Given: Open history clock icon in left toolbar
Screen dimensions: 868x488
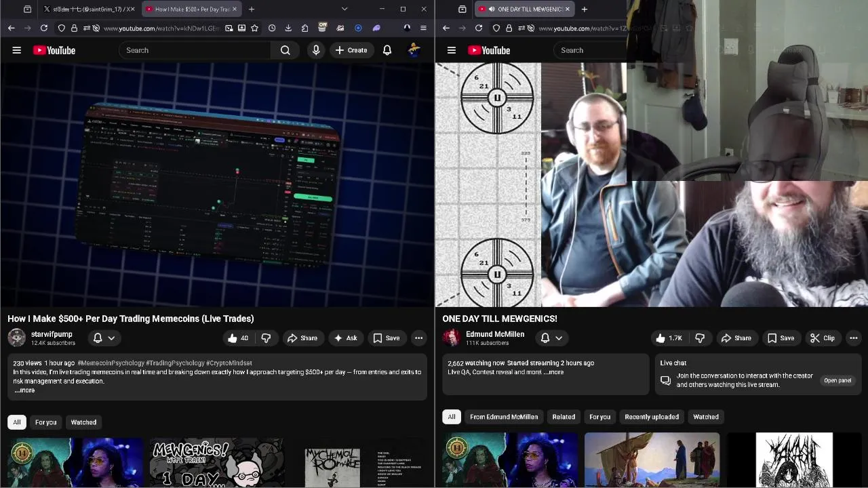Looking at the screenshot, I should 272,28.
